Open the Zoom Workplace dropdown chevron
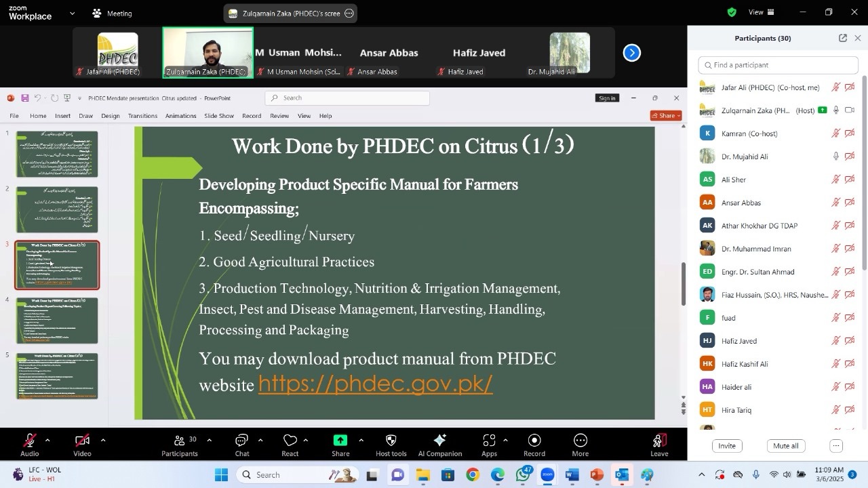868x488 pixels. click(x=73, y=14)
